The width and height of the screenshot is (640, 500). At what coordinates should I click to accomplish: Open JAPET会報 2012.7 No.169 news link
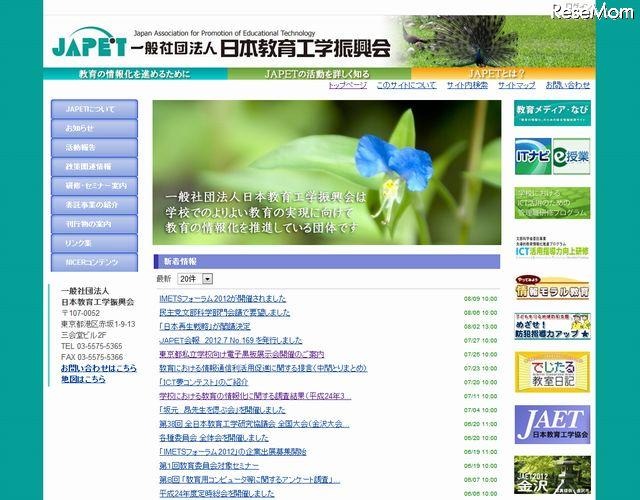coord(231,340)
